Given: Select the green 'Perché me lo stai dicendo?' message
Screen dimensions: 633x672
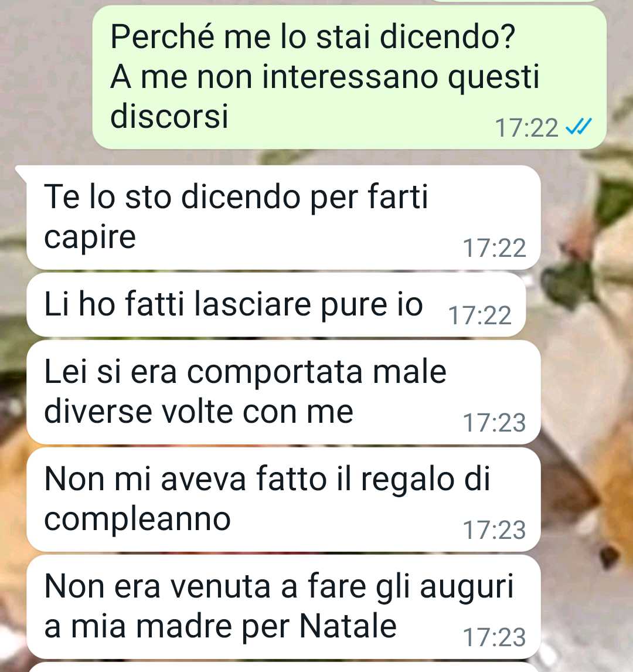Looking at the screenshot, I should pyautogui.click(x=349, y=77).
